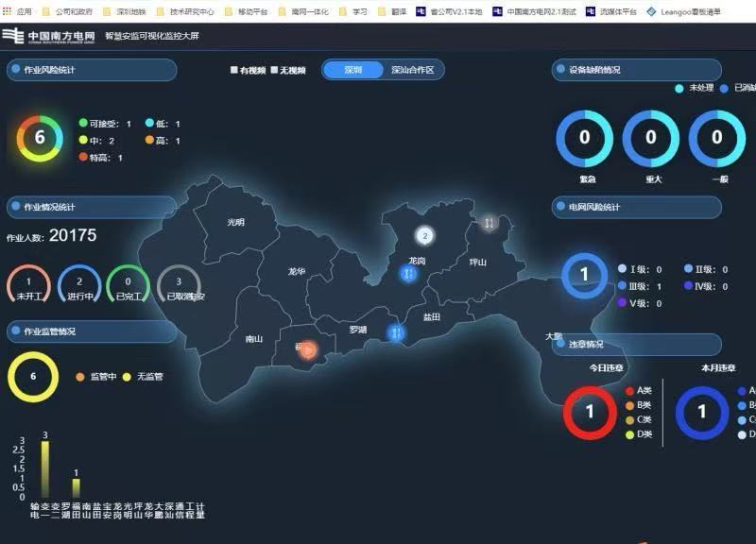Click the orange map marker in 福田
This screenshot has height=544, width=756.
click(x=308, y=350)
